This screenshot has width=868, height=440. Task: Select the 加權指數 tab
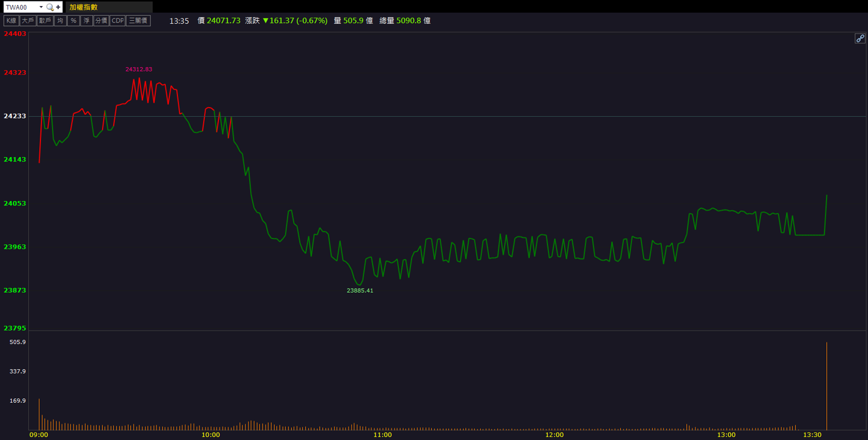(x=109, y=7)
